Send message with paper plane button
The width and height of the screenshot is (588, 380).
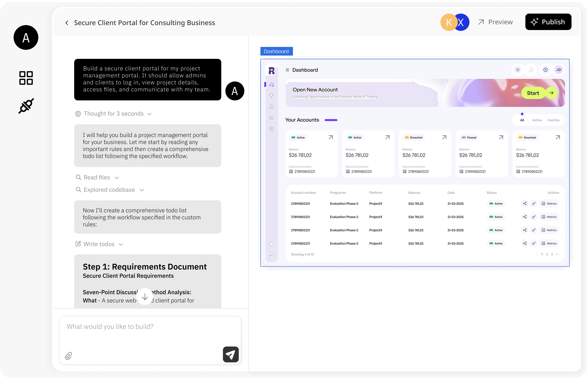click(x=231, y=354)
